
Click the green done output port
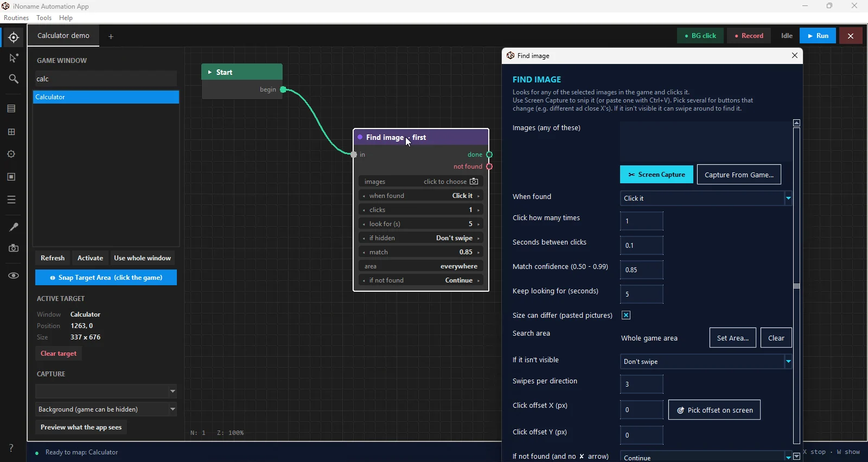click(489, 155)
